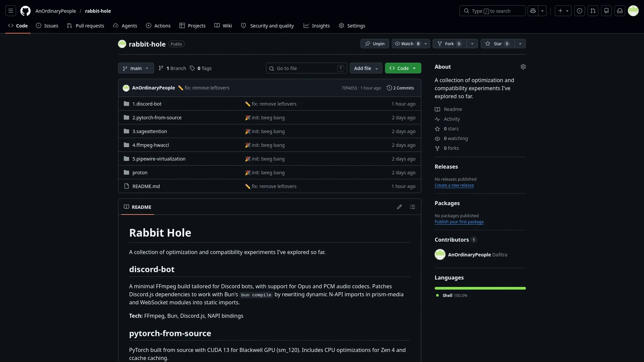Image resolution: width=644 pixels, height=362 pixels.
Task: Expand the Star lists dropdown arrow
Action: coord(520,44)
